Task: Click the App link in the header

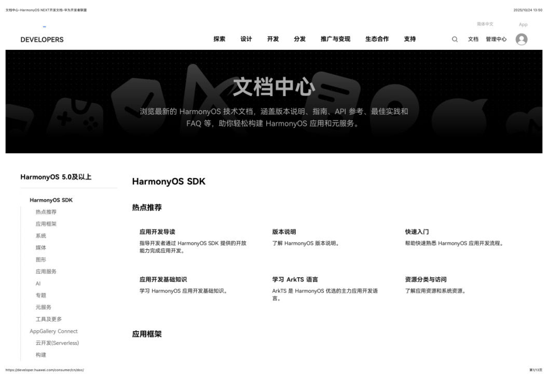Action: [523, 24]
